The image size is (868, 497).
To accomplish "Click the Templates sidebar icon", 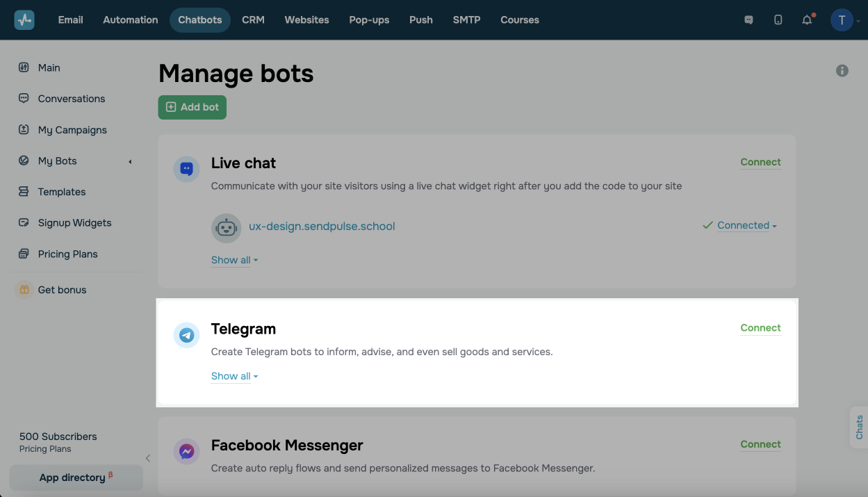I will [24, 192].
